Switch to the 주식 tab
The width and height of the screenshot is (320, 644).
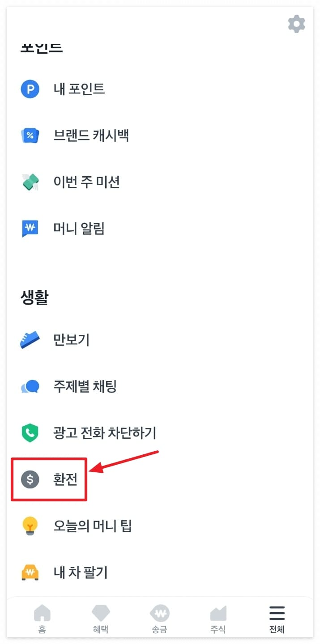[218, 617]
